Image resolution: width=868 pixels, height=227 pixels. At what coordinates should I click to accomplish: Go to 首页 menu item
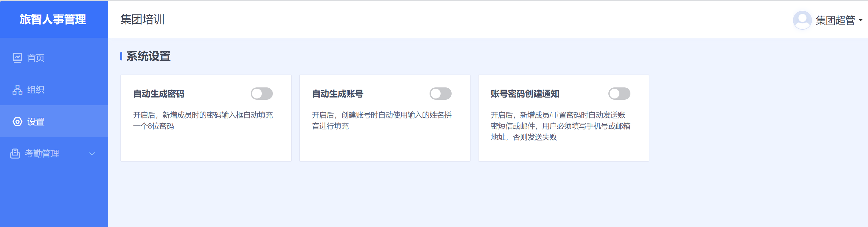pos(54,58)
